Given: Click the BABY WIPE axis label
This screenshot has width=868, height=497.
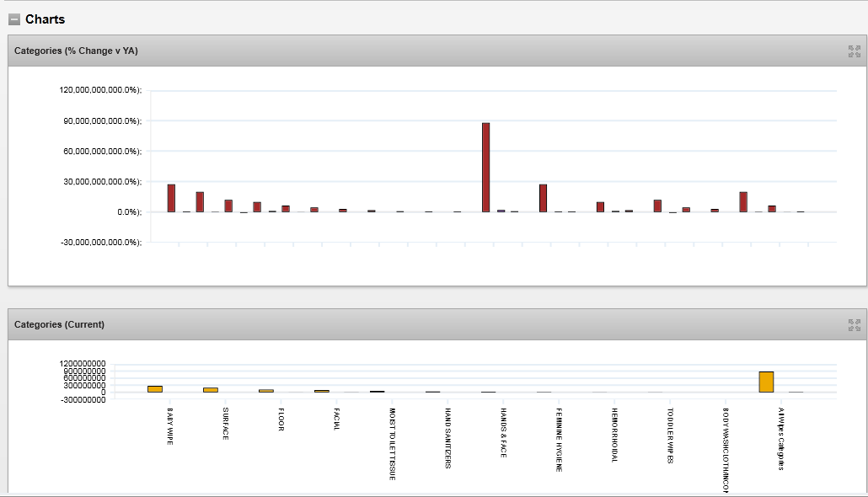Looking at the screenshot, I should pos(169,427).
